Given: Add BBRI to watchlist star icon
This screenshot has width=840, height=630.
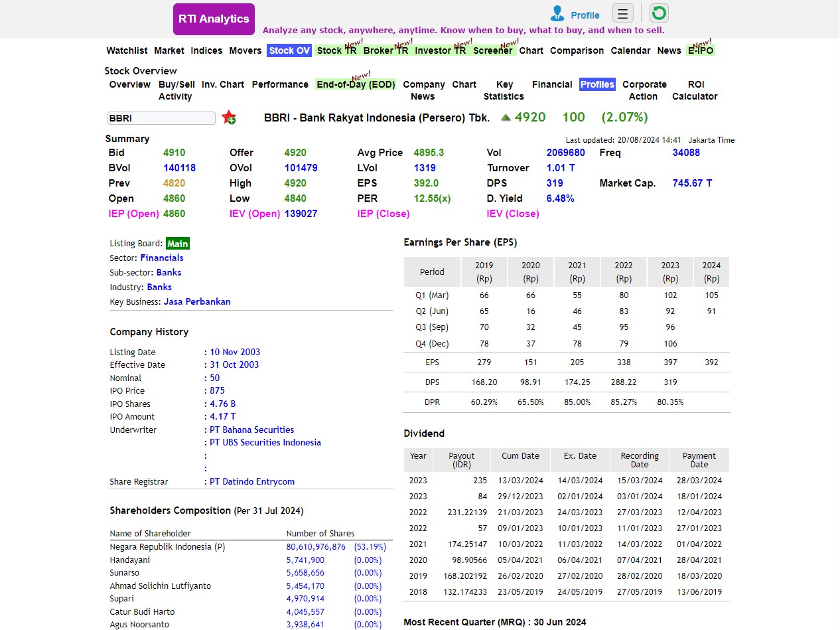Looking at the screenshot, I should click(229, 118).
